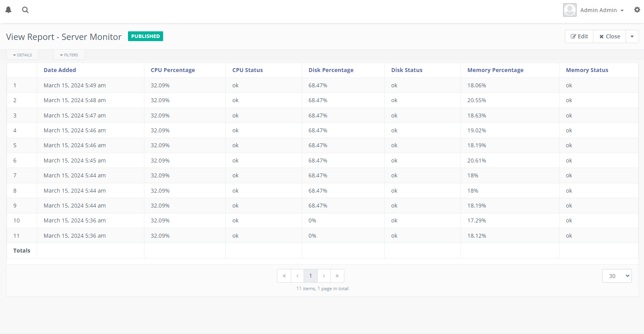Viewport: 644px width, 334px height.
Task: Select page 1 in pagination
Action: tap(311, 276)
